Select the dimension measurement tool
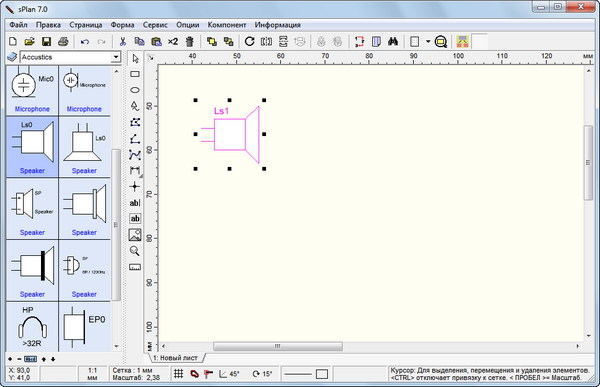Screen dimensions: 600x387 (135, 170)
